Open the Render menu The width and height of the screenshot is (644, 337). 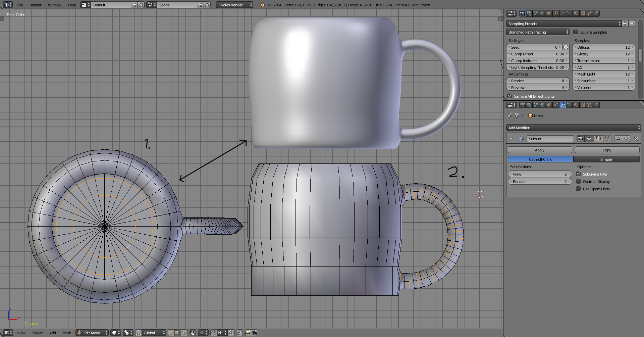tap(35, 5)
